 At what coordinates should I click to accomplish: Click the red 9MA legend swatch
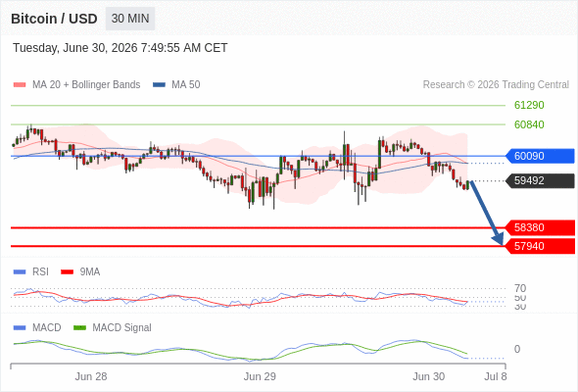[x=67, y=272]
